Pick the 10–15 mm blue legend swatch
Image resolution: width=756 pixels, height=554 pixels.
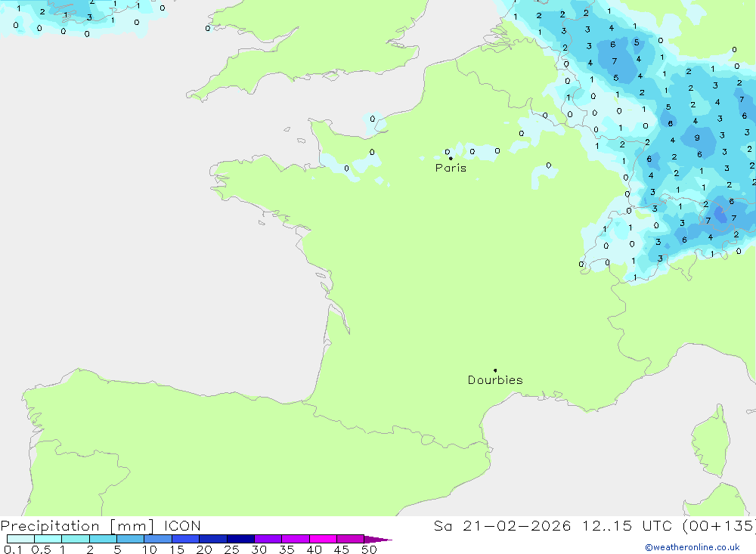[x=158, y=539]
